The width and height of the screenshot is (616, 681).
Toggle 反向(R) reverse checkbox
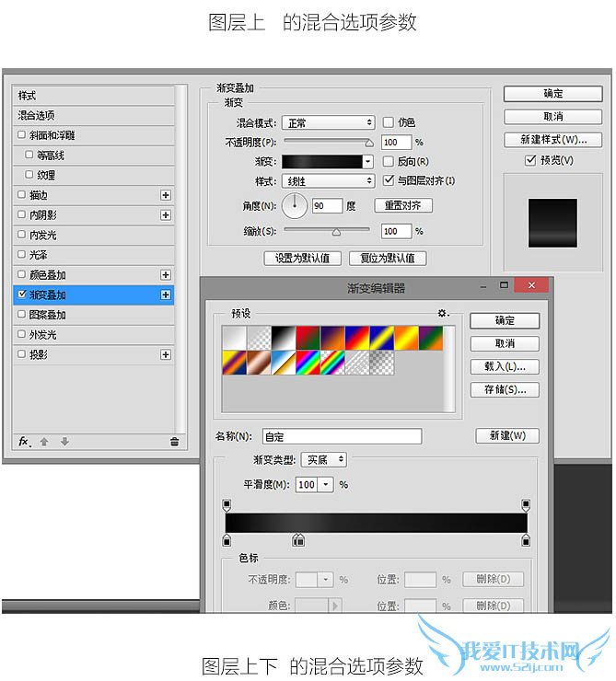pyautogui.click(x=388, y=162)
